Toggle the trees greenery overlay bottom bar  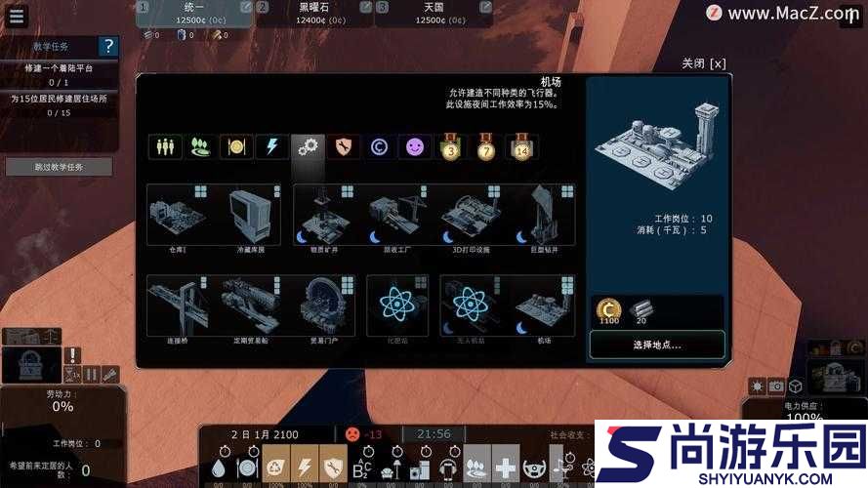(x=477, y=466)
